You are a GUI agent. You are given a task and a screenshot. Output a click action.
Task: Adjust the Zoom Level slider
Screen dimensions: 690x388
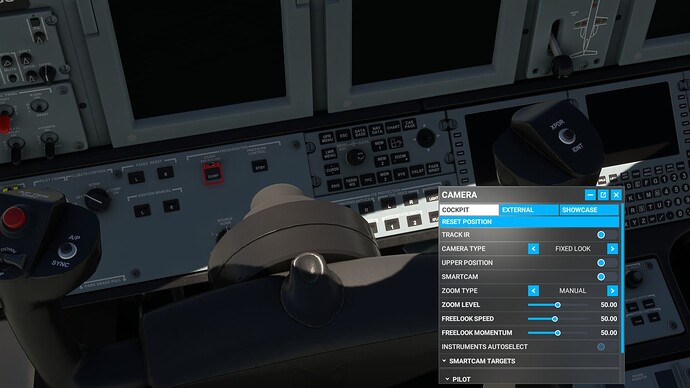click(558, 305)
